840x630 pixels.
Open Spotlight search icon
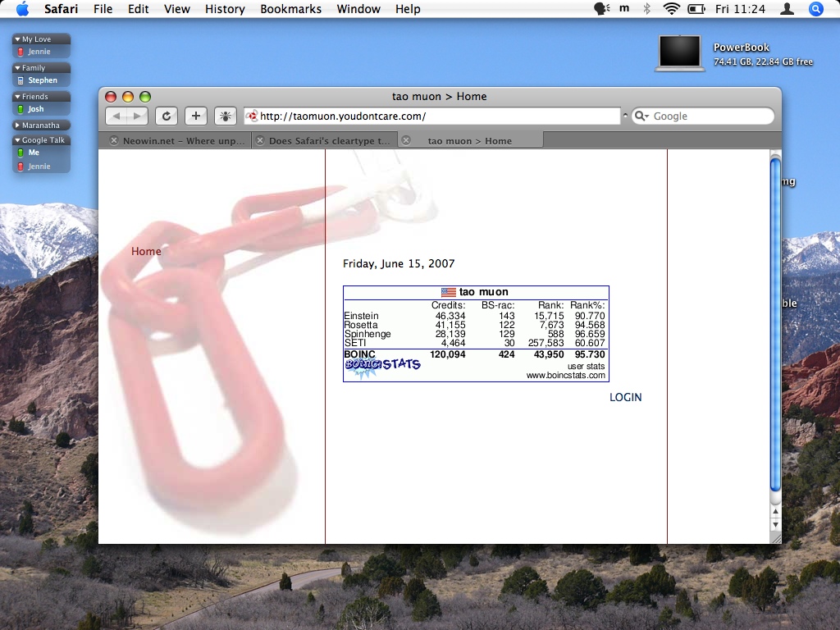816,8
